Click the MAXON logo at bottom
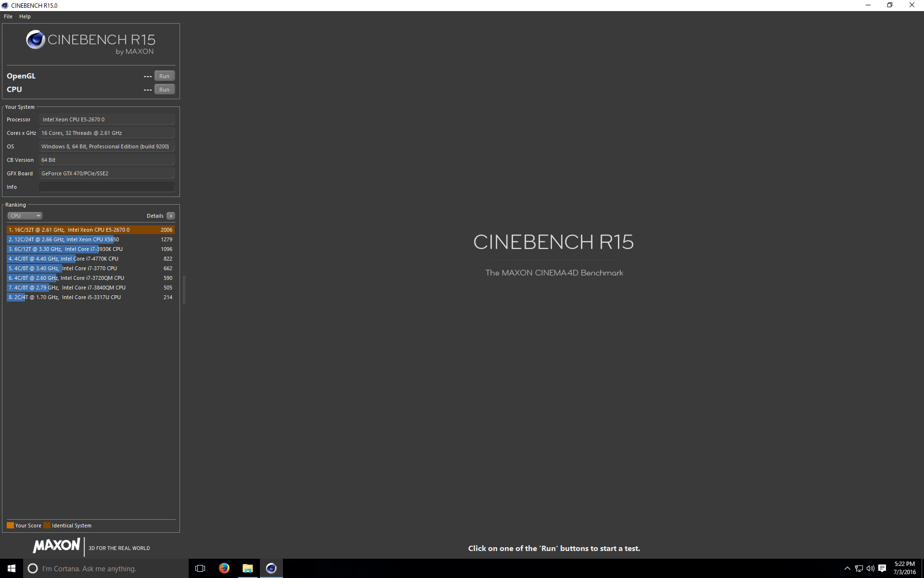Image resolution: width=924 pixels, height=578 pixels. 56,546
